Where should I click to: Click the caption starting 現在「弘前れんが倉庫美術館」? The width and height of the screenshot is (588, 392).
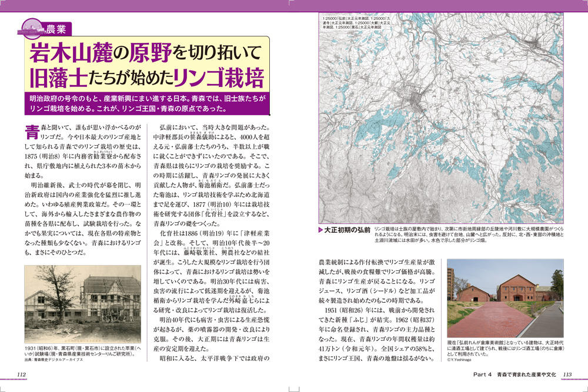[x=505, y=348]
